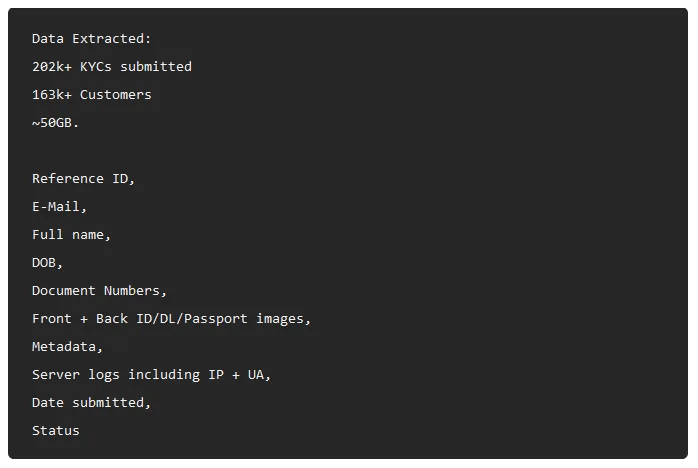
Task: Click the word 'Extracted:' in first line
Action: [x=112, y=39]
